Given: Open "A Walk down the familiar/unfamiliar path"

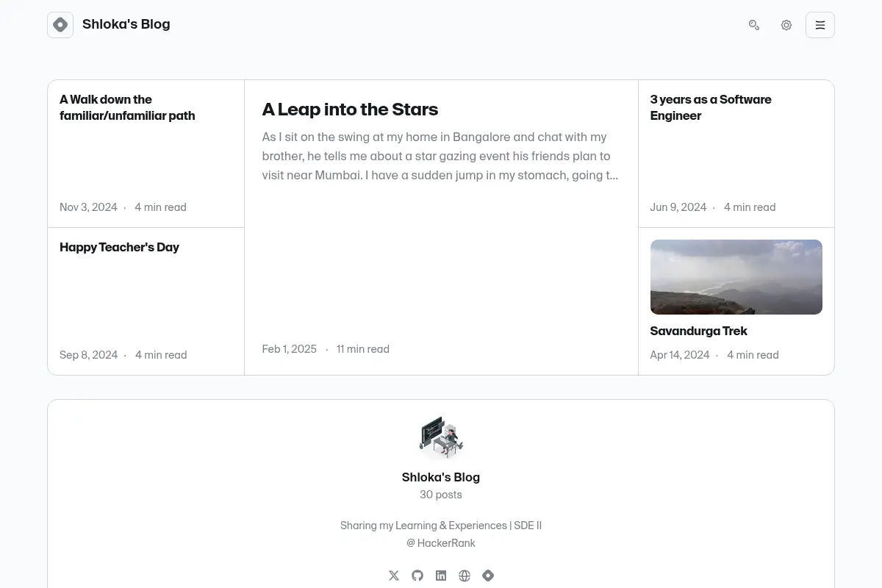Looking at the screenshot, I should click(x=127, y=107).
